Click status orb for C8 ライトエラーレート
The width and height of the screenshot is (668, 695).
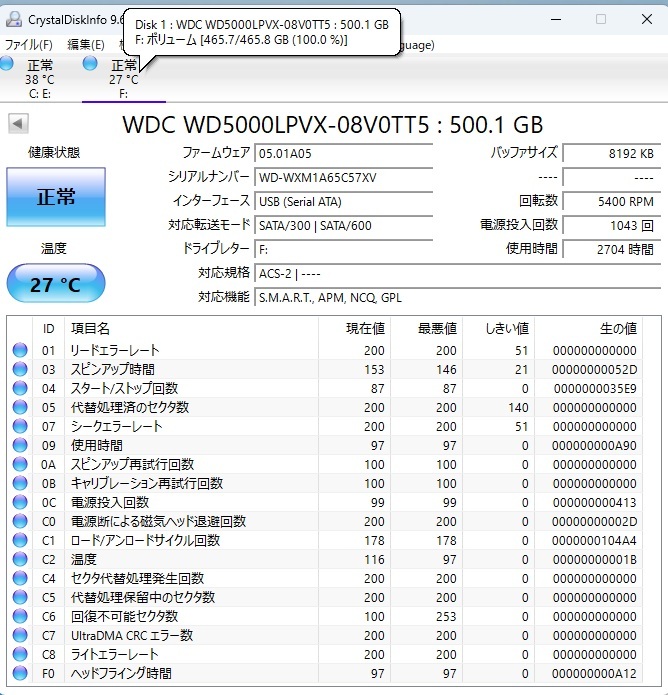[x=20, y=654]
